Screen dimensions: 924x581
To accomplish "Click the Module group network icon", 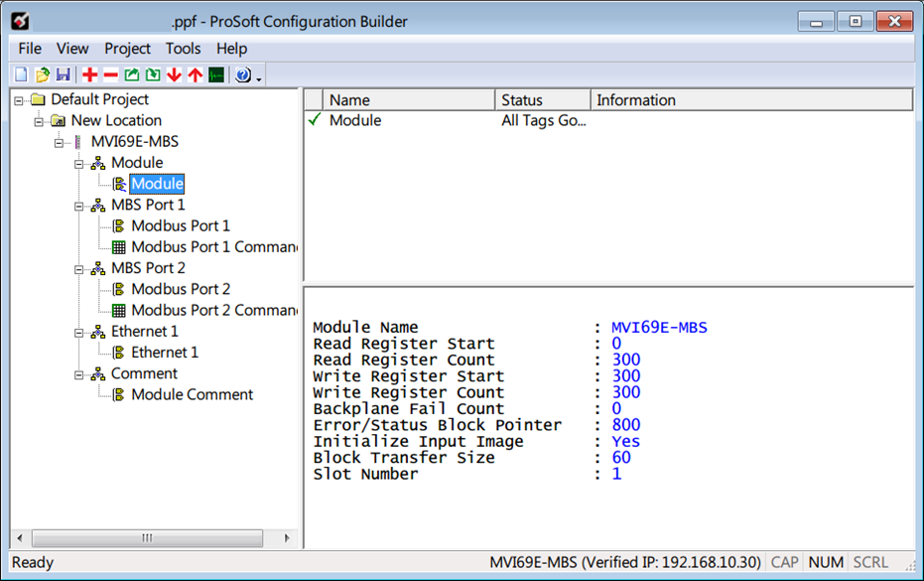I will pos(98,164).
